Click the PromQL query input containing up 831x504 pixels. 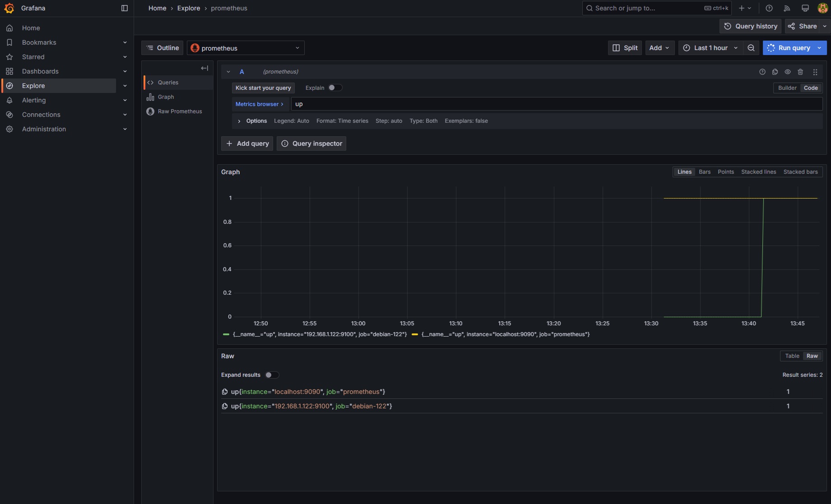(557, 104)
